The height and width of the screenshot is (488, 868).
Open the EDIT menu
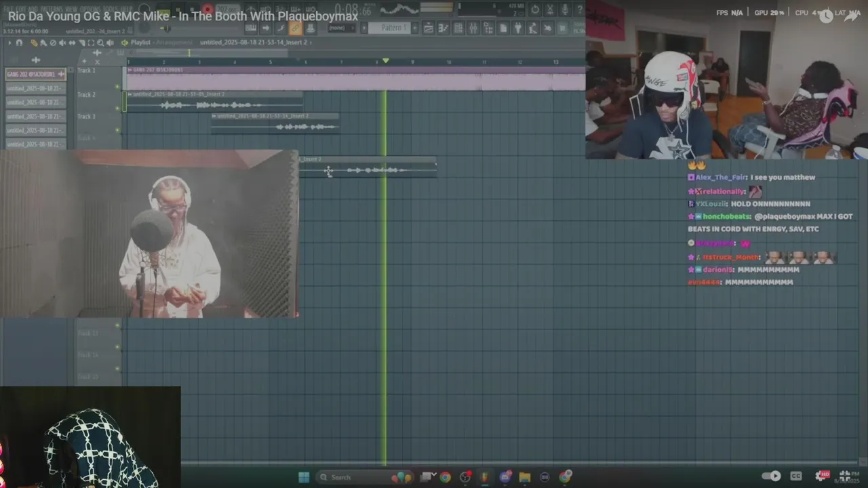point(22,9)
